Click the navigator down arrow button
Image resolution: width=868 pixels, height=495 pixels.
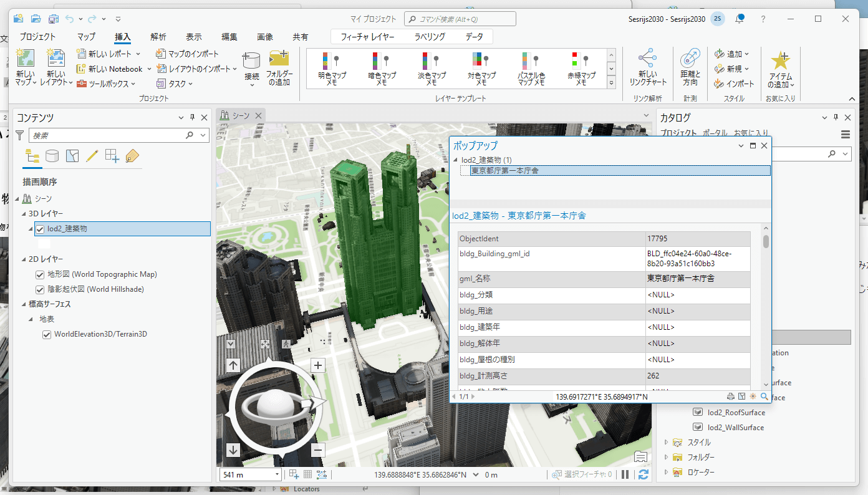233,450
